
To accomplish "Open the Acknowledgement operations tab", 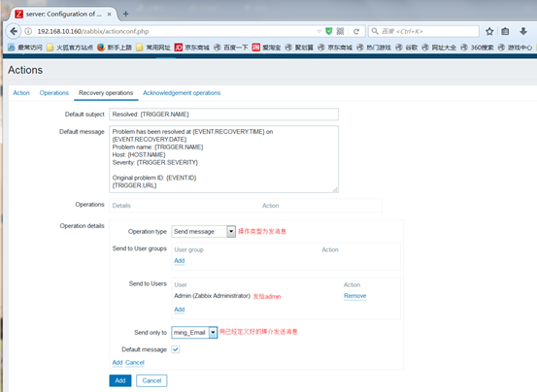I will (182, 93).
